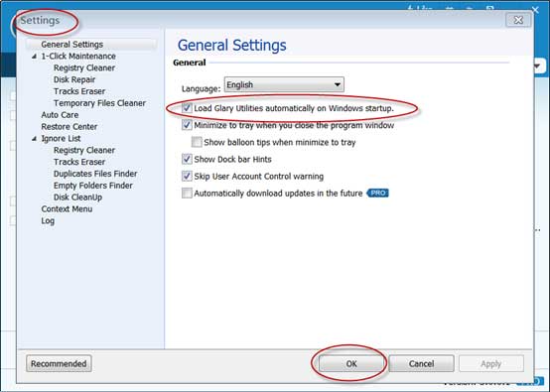Toggle Skip User Account Control warning checkbox
The width and height of the screenshot is (550, 392).
coord(187,176)
